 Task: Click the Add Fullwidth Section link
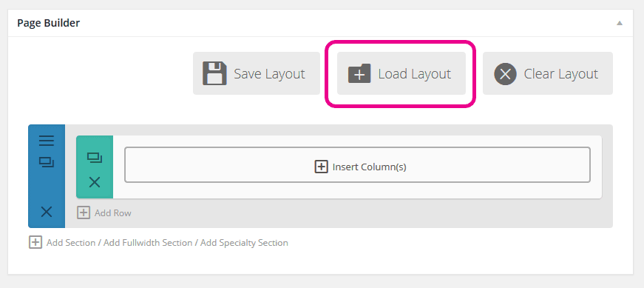148,243
